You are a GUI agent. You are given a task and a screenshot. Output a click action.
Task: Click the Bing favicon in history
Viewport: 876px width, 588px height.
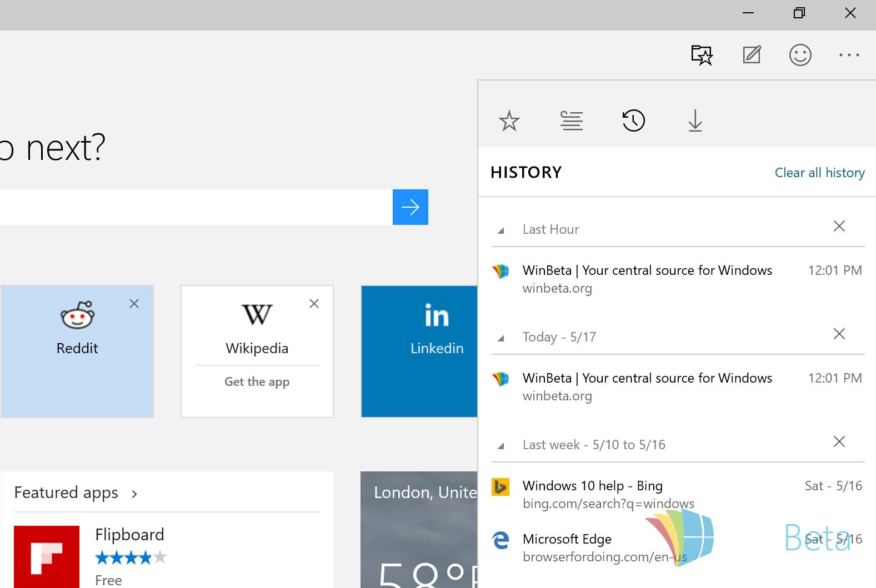[500, 486]
